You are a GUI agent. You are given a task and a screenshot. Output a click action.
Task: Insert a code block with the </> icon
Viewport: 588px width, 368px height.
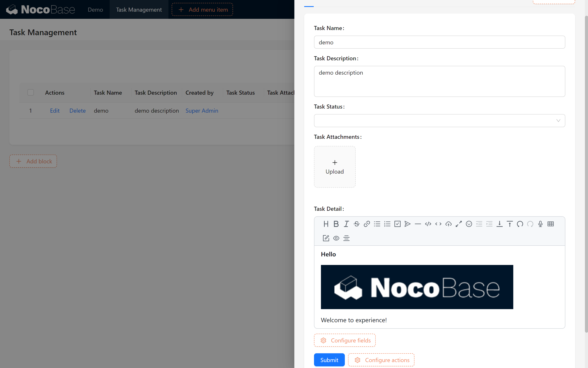[428, 224]
